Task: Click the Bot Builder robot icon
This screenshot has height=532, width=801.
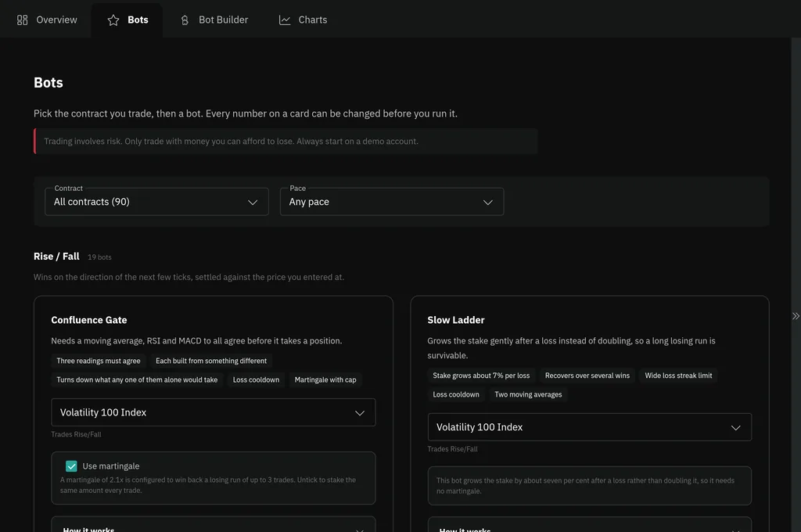Action: [185, 20]
